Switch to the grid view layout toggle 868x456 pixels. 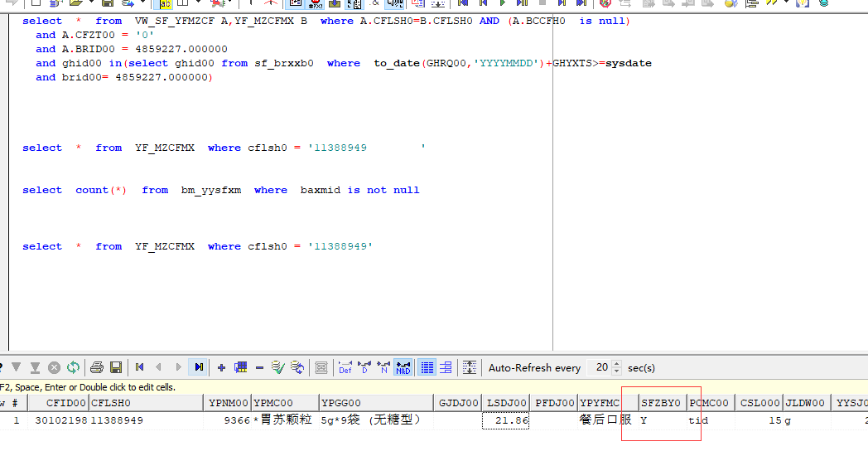click(427, 367)
